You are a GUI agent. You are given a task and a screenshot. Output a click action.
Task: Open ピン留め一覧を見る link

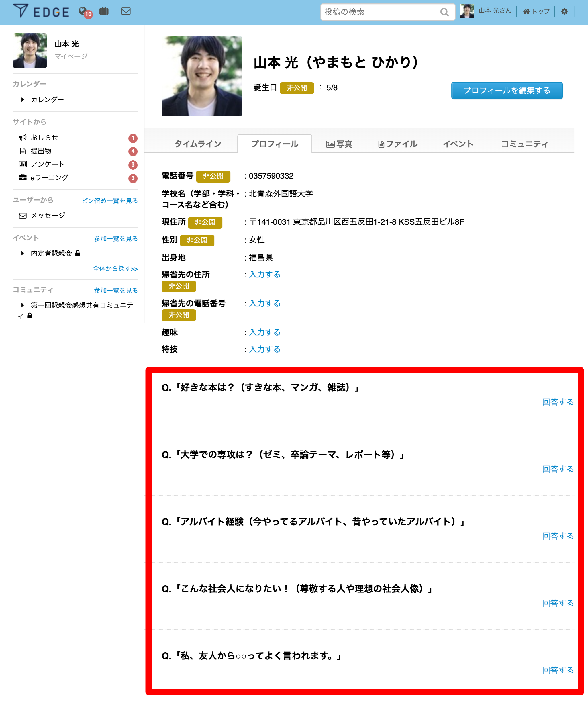point(110,201)
